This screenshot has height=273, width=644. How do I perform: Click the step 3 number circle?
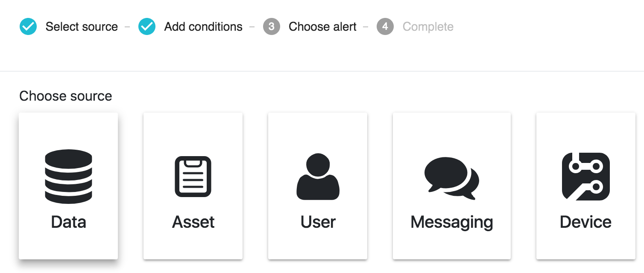pos(272,27)
